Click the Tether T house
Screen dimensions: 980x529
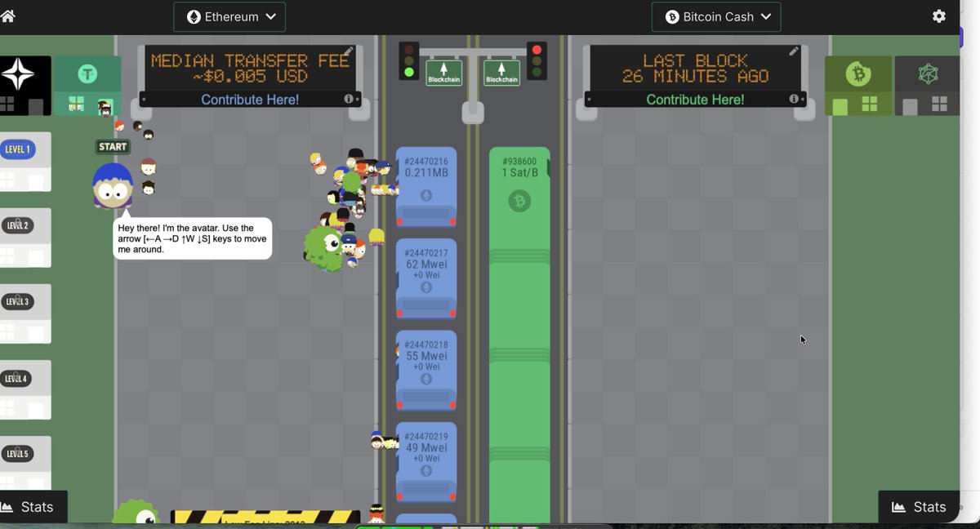(x=87, y=85)
